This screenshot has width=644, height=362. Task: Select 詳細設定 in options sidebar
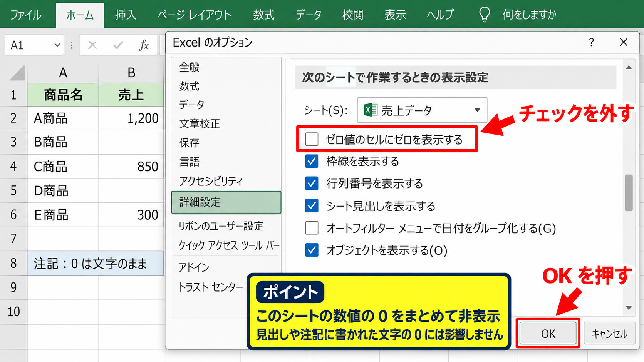click(226, 202)
